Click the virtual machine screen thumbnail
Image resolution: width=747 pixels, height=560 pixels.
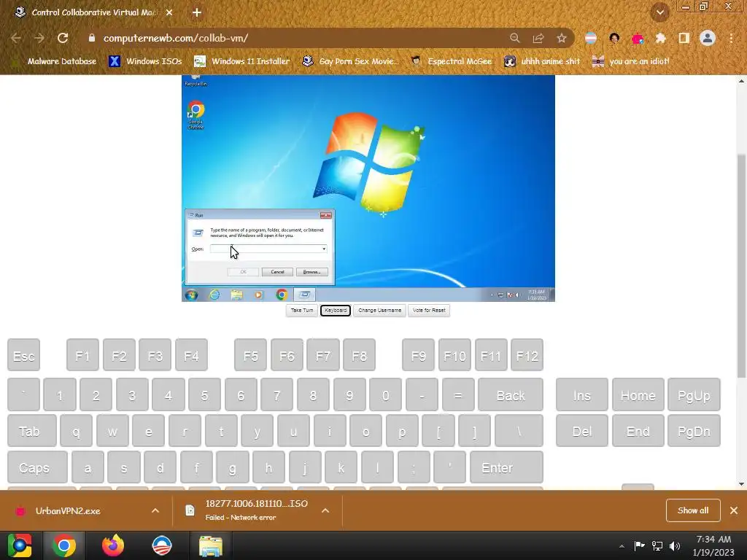coord(368,189)
